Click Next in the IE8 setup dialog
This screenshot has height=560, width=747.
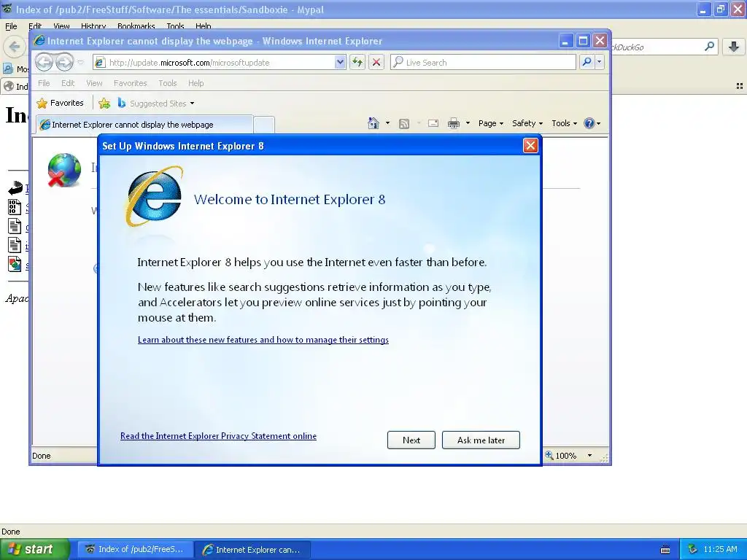(411, 440)
